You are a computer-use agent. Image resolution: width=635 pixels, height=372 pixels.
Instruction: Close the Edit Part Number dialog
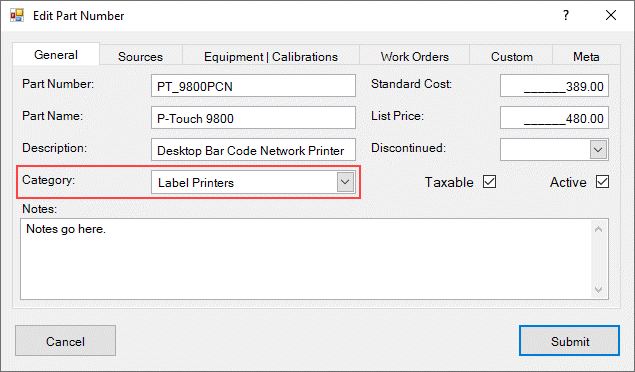tap(611, 15)
